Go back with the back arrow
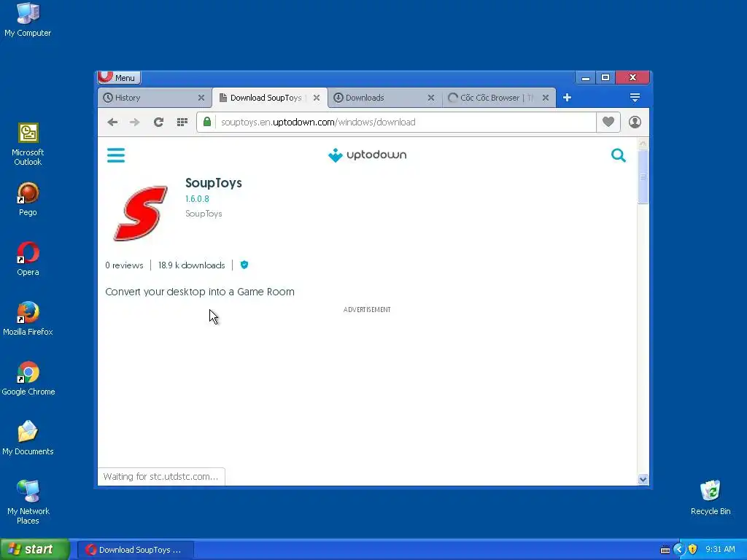The image size is (747, 560). (x=112, y=122)
